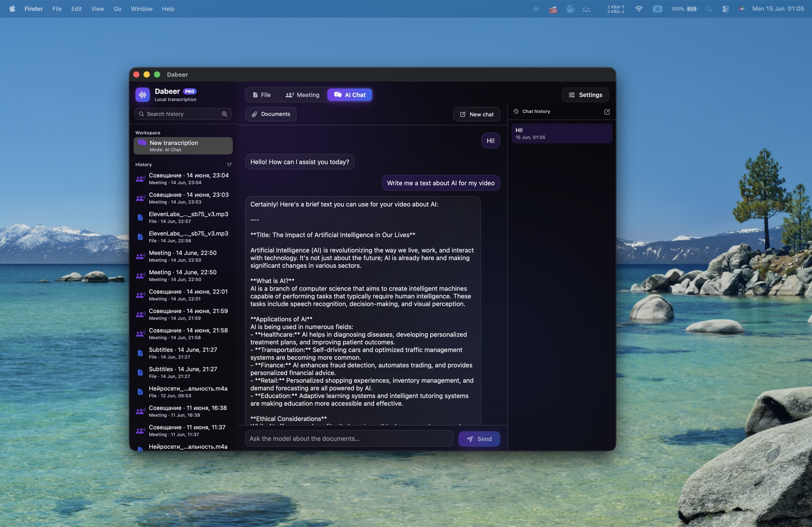
Task: Click the New chat button
Action: [x=477, y=114]
